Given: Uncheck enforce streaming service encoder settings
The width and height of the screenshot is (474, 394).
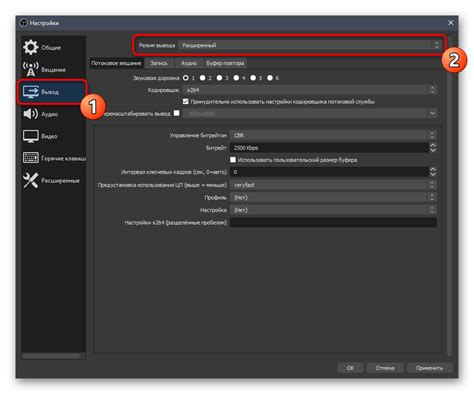Looking at the screenshot, I should click(186, 101).
